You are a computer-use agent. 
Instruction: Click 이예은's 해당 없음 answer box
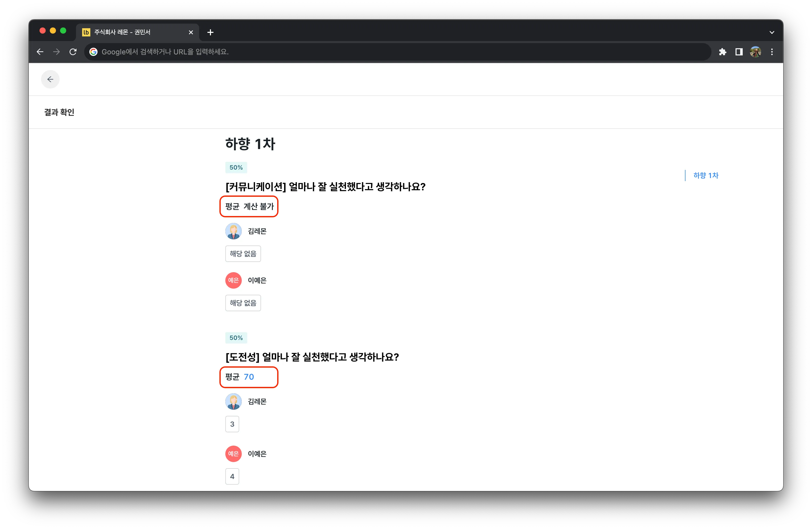click(x=243, y=303)
